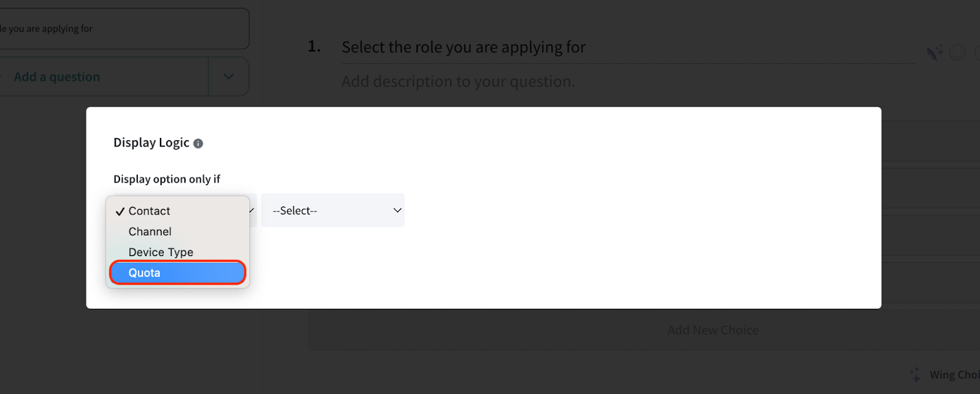Click the Display Logic heading
Viewport: 980px width, 394px height.
pos(151,143)
